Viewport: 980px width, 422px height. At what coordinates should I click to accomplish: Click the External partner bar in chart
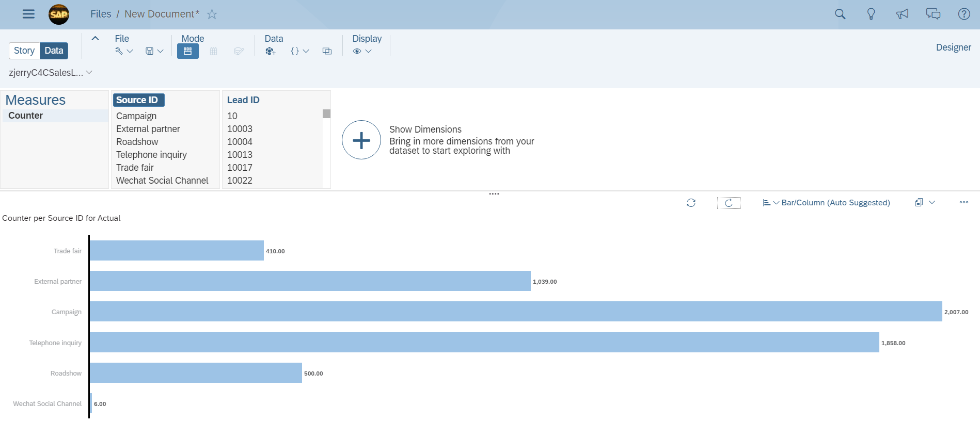pyautogui.click(x=310, y=281)
